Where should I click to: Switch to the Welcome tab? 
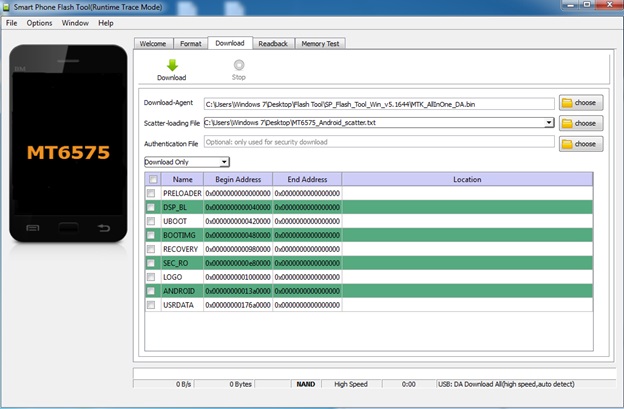pyautogui.click(x=153, y=44)
